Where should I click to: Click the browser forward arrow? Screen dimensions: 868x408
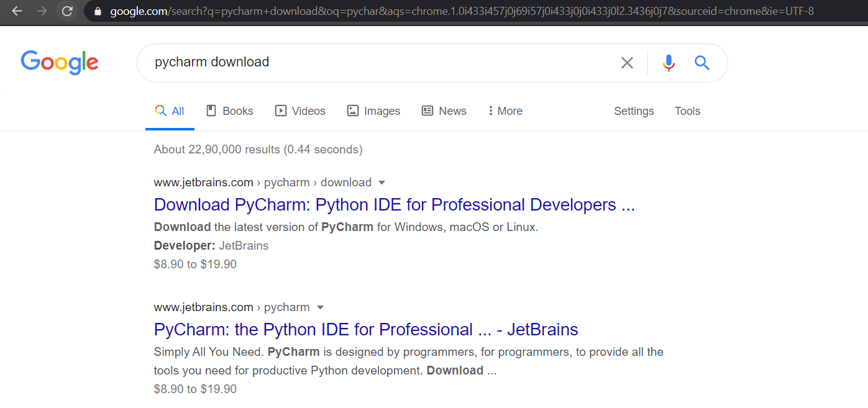[x=42, y=11]
